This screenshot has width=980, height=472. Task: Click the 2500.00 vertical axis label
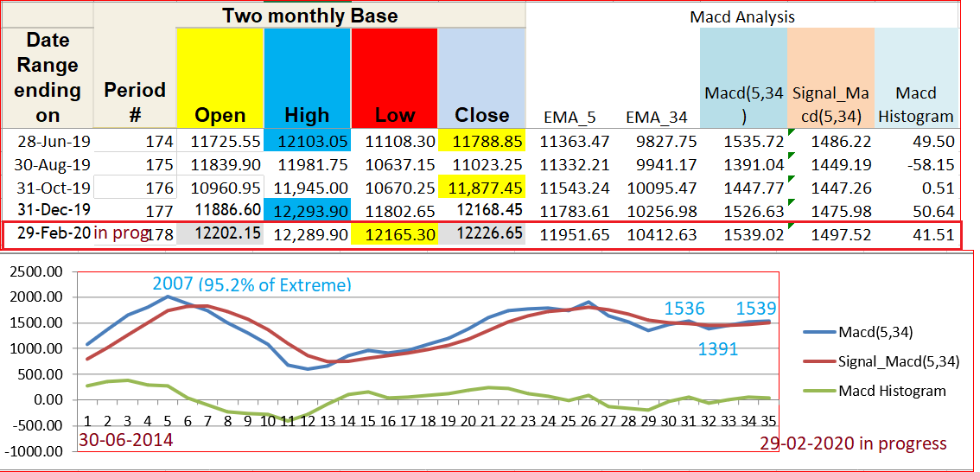coord(37,272)
